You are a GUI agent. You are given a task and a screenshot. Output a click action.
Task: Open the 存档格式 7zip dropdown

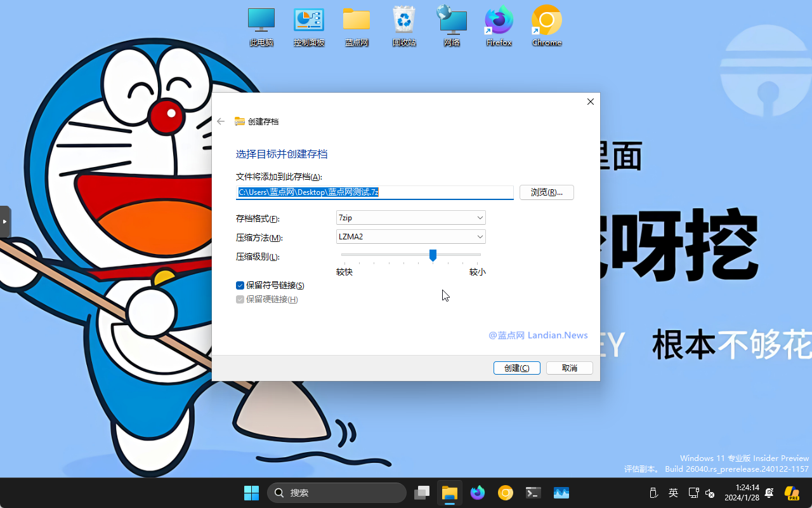tap(411, 218)
